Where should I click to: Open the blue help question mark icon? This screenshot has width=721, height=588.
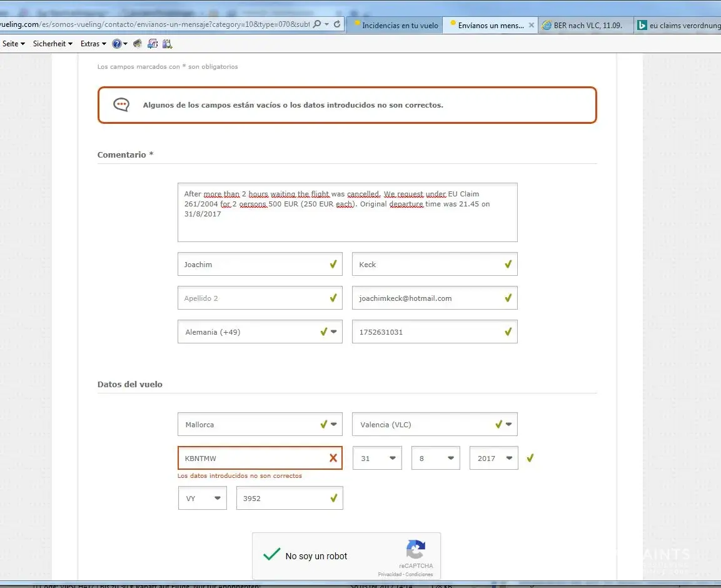click(x=116, y=44)
